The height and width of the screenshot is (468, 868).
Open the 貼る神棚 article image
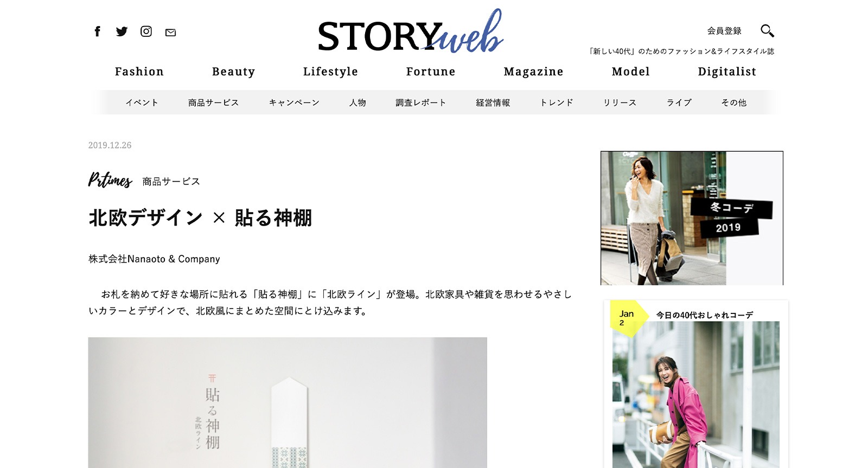point(288,402)
